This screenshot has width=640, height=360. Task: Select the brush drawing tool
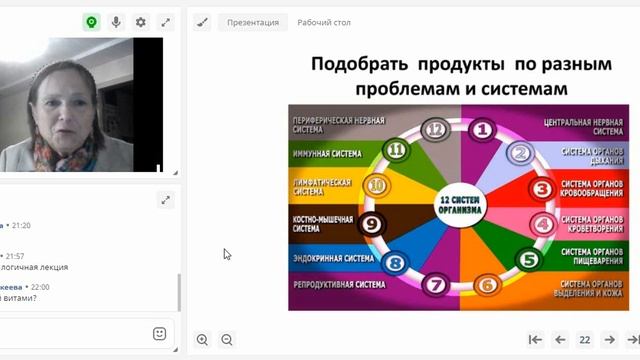click(202, 22)
